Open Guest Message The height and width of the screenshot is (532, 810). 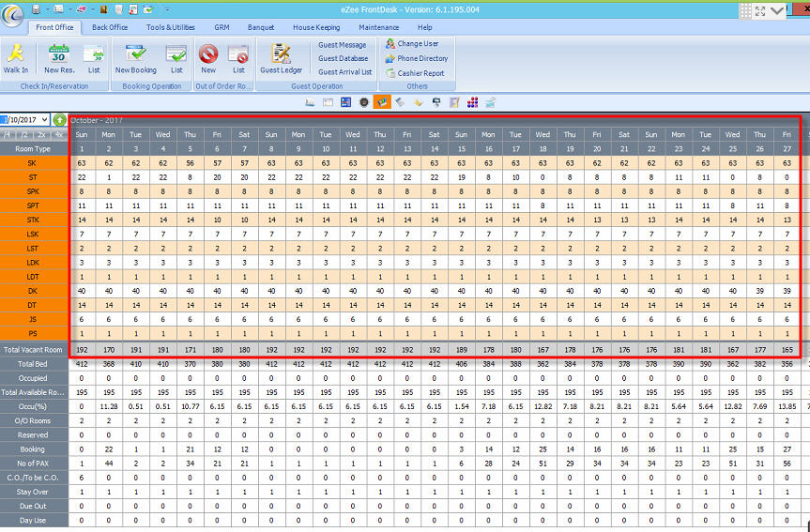click(x=342, y=45)
